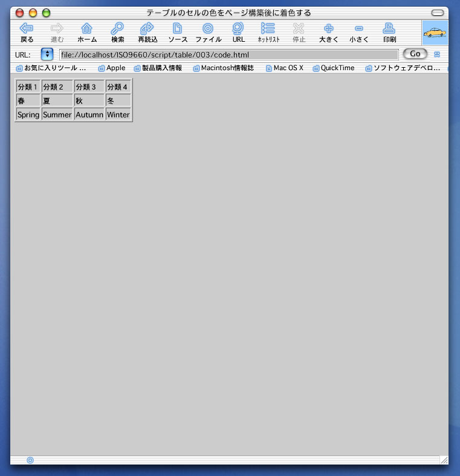460x476 pixels.
Task: Click the 進む forward arrow icon
Action: coord(57,28)
